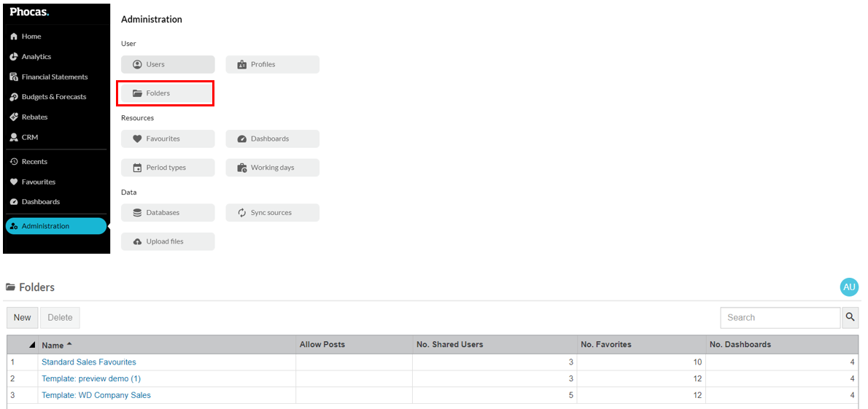
Task: Open the Profiles administration tile
Action: [272, 64]
